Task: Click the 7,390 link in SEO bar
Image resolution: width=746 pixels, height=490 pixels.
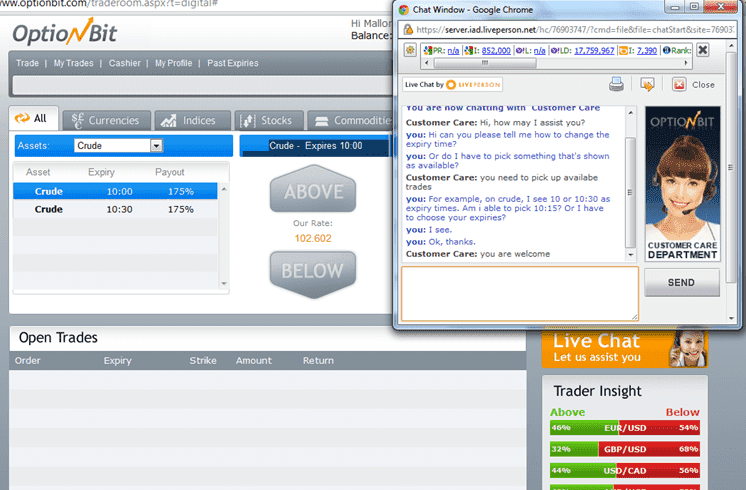Action: pos(647,50)
